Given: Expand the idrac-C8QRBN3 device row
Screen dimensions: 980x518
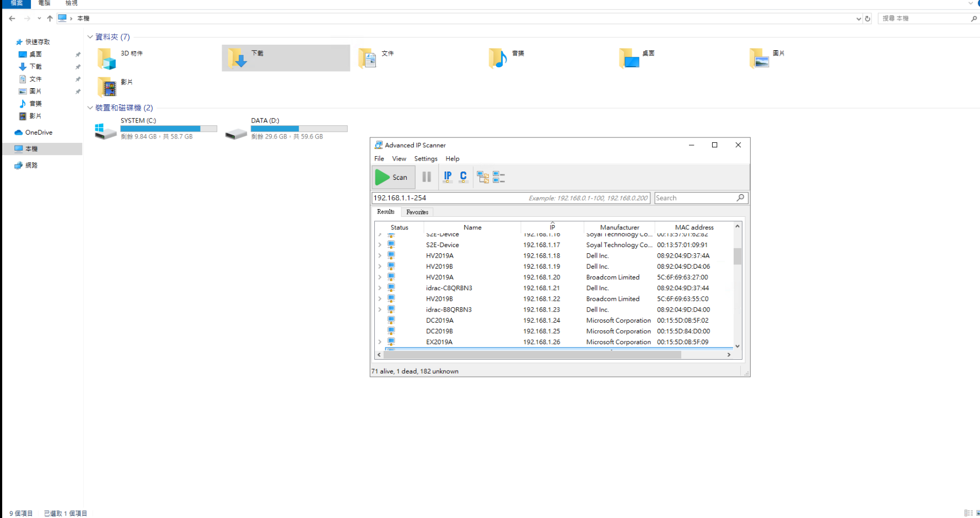Looking at the screenshot, I should point(380,288).
